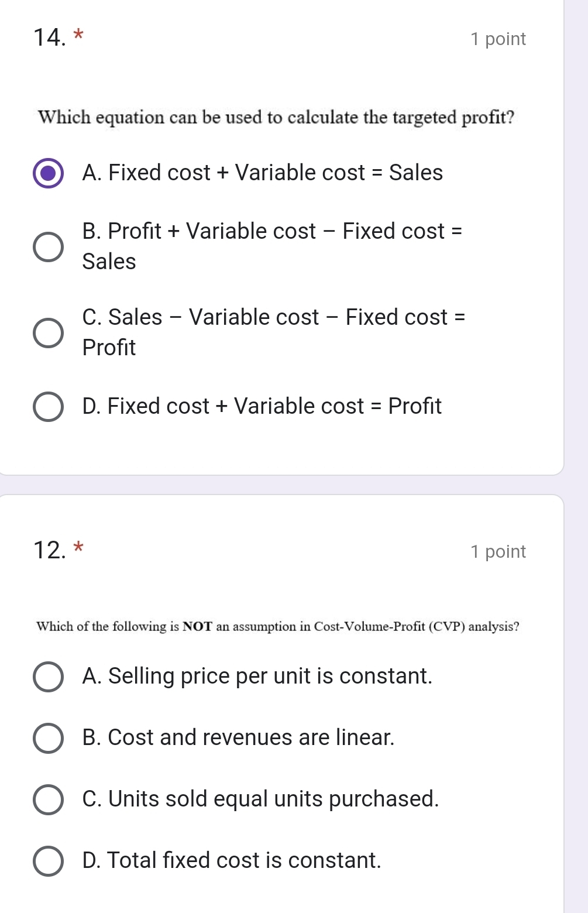Image resolution: width=588 pixels, height=913 pixels.
Task: Pick radio button for 'Sales – Variable cost – Fixed cost'
Action: click(48, 332)
